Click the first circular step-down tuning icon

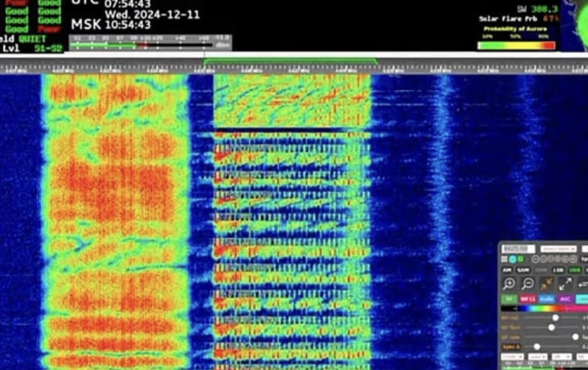pos(536,259)
